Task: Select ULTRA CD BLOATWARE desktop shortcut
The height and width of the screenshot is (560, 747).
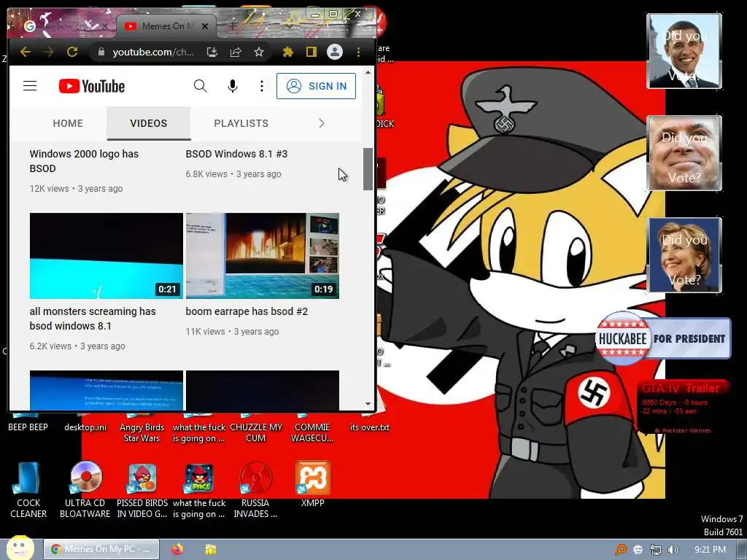Action: point(85,489)
